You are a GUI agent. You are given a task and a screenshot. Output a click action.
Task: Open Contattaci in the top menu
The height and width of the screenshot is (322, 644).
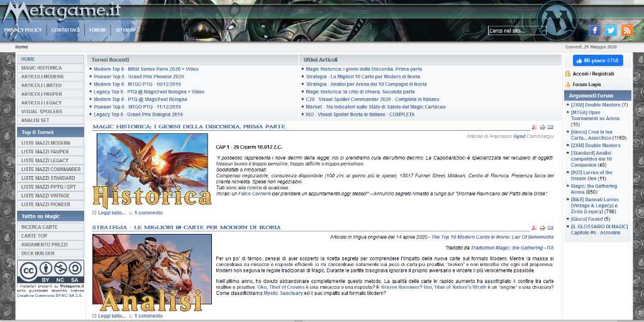click(x=65, y=30)
